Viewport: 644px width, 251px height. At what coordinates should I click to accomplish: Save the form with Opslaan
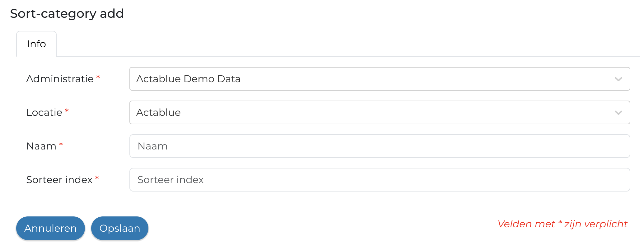[x=120, y=228]
